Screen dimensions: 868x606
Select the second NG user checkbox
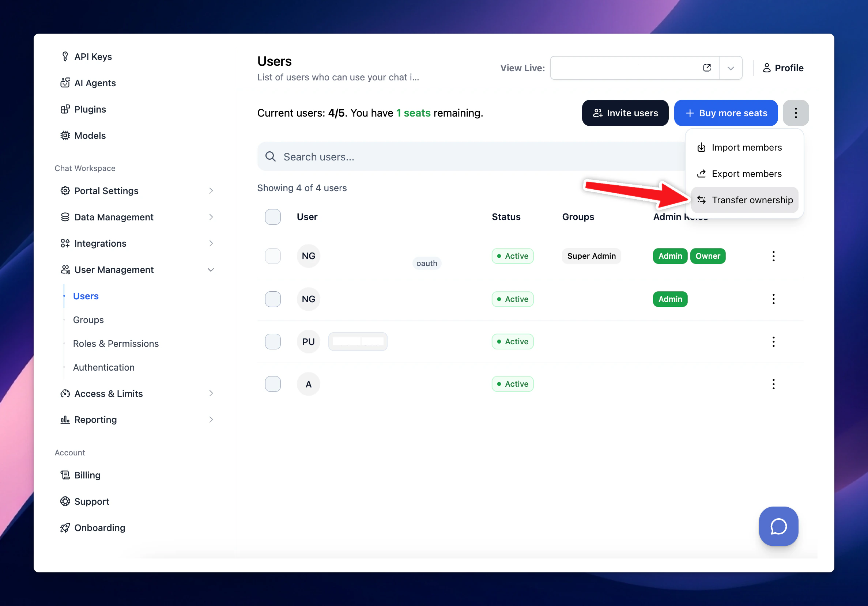pos(273,299)
